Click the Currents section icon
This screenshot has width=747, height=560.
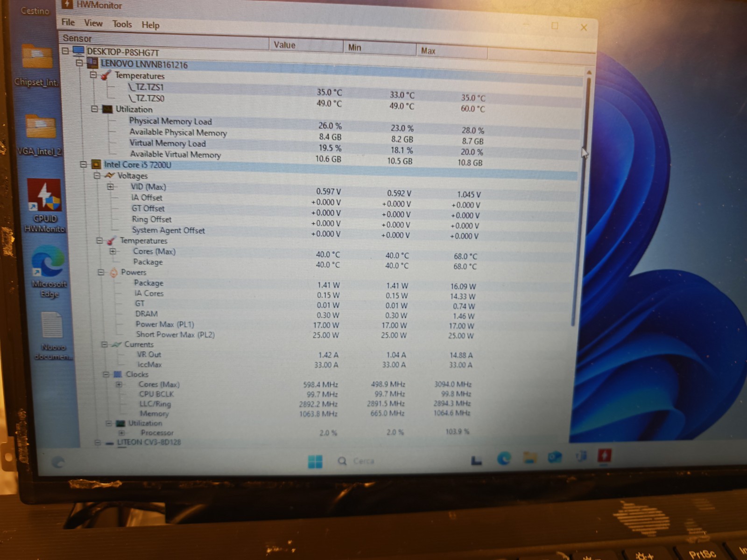117,344
